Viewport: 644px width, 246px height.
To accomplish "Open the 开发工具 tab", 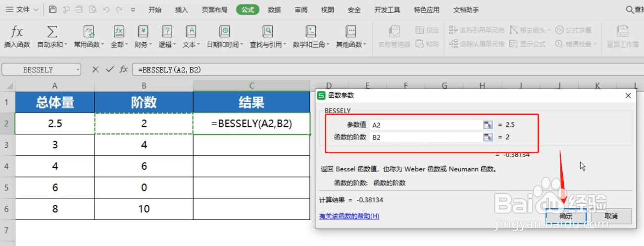I will (387, 9).
